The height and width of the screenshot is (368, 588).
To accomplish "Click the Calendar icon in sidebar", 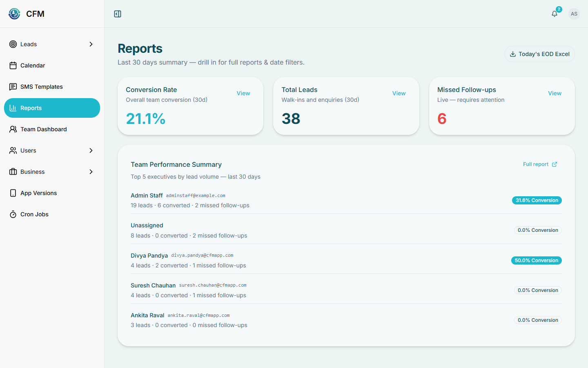I will (13, 65).
